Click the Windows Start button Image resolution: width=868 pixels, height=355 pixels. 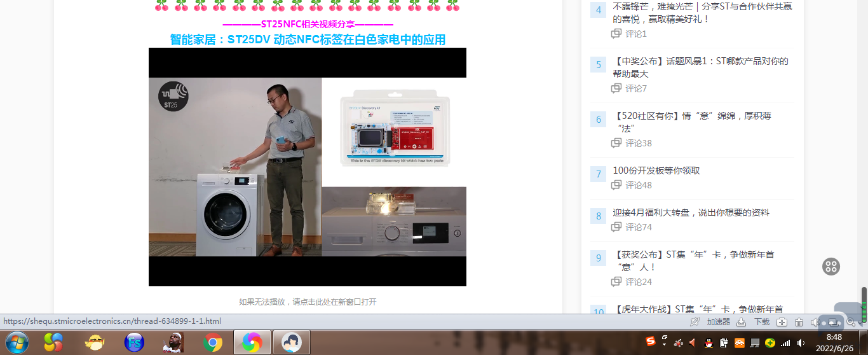(17, 343)
